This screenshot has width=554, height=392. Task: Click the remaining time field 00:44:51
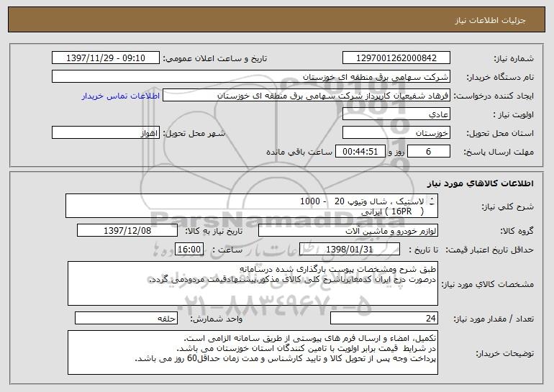click(360, 151)
